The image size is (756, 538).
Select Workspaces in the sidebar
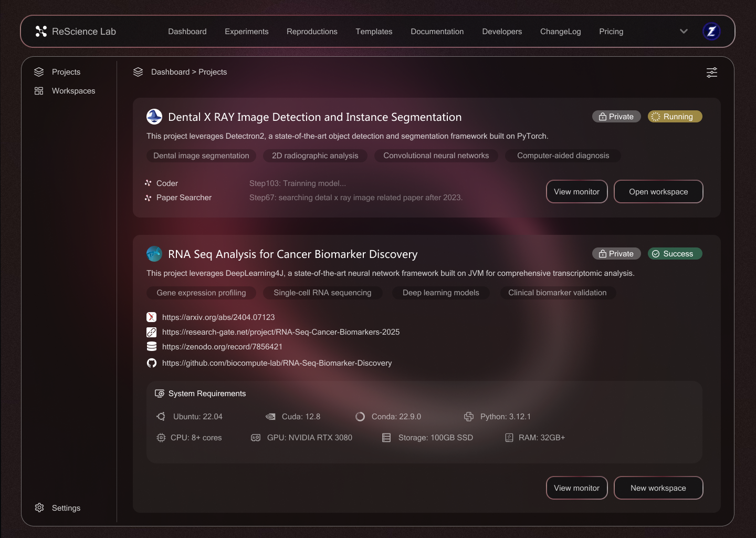point(73,91)
